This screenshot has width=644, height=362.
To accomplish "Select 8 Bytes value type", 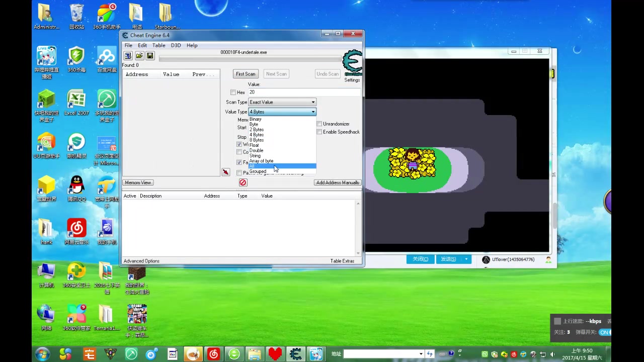I will click(282, 140).
